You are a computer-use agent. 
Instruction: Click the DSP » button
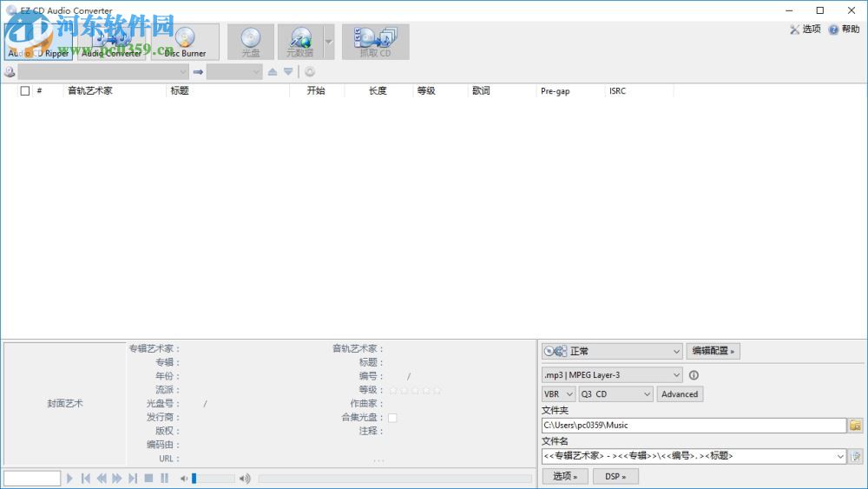coord(615,476)
